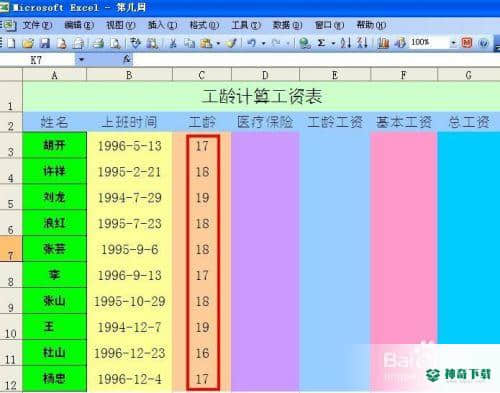This screenshot has height=393, width=500.
Task: Click the New blank workbook icon
Action: click(11, 43)
